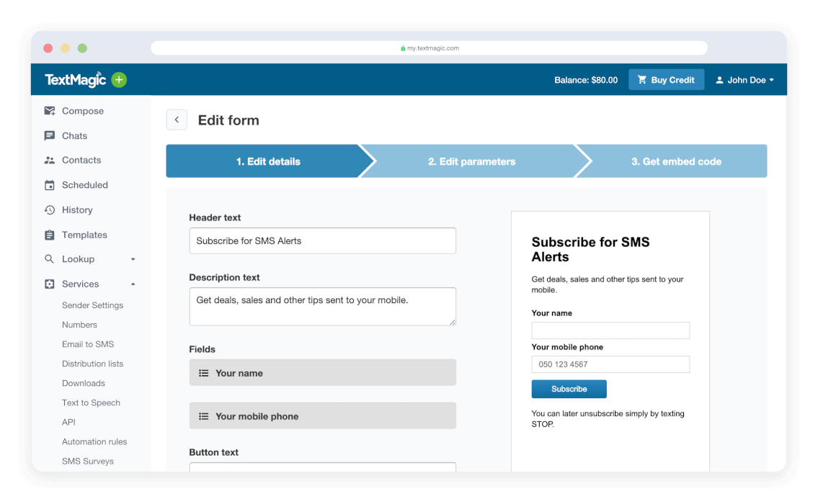This screenshot has width=818, height=504.
Task: Click the user profile icon beside John Doe
Action: coord(719,80)
